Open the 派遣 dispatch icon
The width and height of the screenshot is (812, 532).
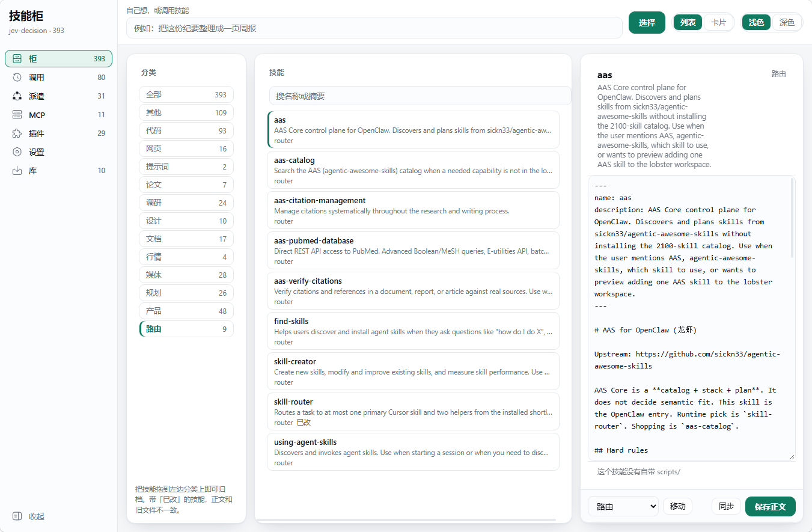[17, 96]
